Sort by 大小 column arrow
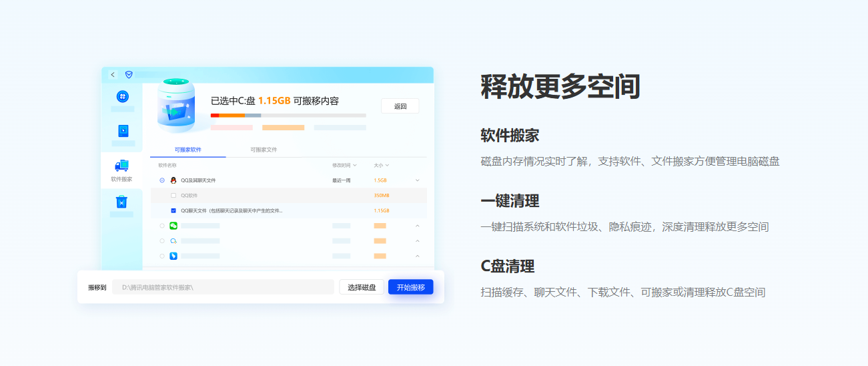This screenshot has height=366, width=868. (387, 165)
